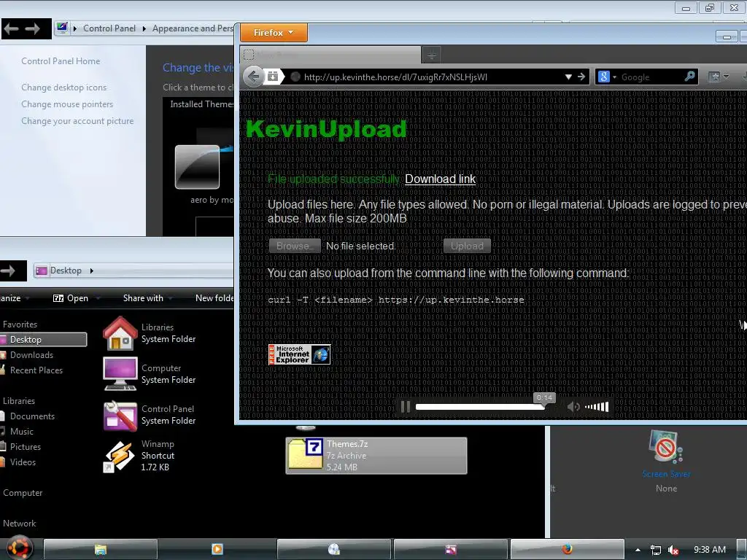Click Desktop in the Explorer address bar
The height and width of the screenshot is (560, 747).
[x=66, y=271]
